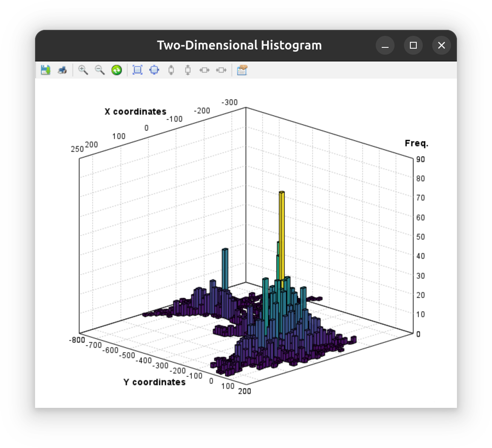Zoom out with the minus magnifier
Image resolution: width=492 pixels, height=448 pixels.
pos(100,70)
